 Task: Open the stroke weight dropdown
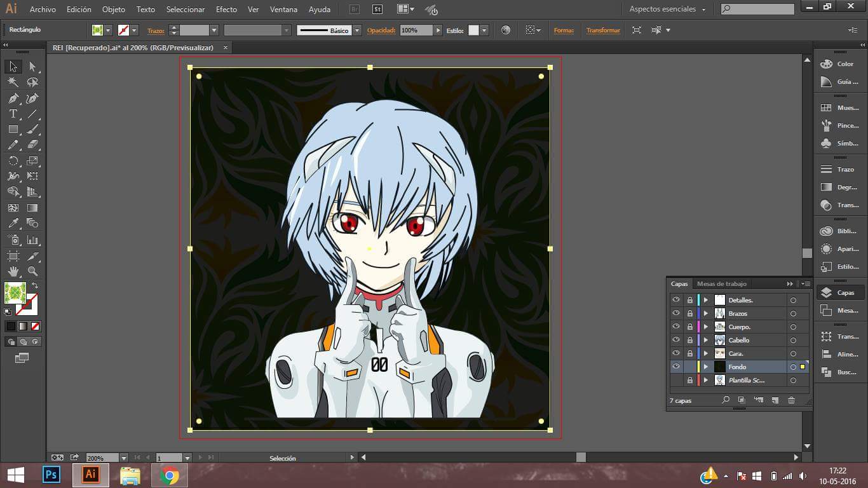coord(214,30)
